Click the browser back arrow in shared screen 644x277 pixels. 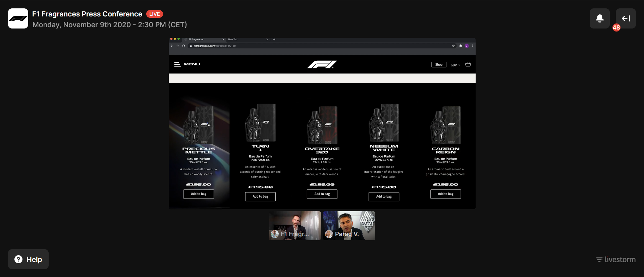point(172,46)
